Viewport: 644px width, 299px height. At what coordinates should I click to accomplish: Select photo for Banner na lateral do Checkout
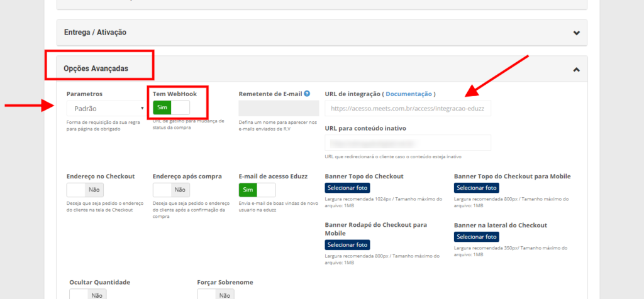[x=477, y=237]
